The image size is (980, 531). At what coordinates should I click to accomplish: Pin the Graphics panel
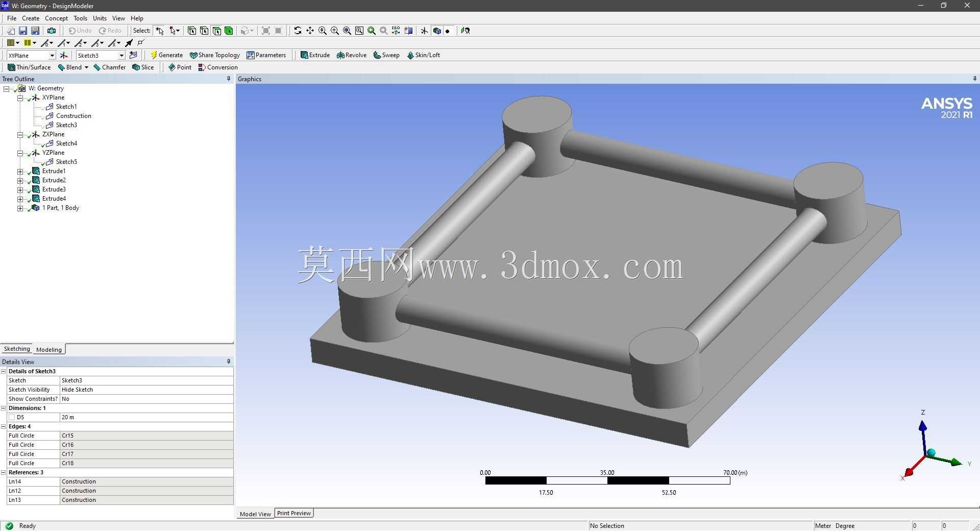point(974,79)
